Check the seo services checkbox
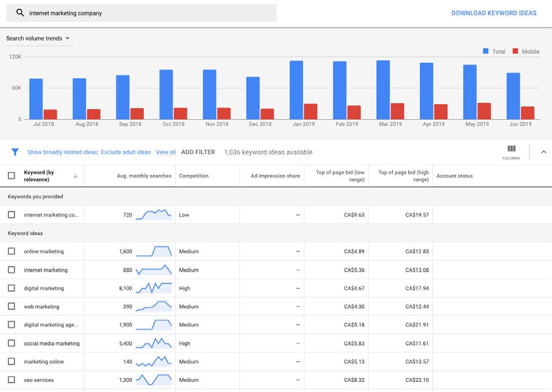552x392 pixels. pyautogui.click(x=12, y=380)
